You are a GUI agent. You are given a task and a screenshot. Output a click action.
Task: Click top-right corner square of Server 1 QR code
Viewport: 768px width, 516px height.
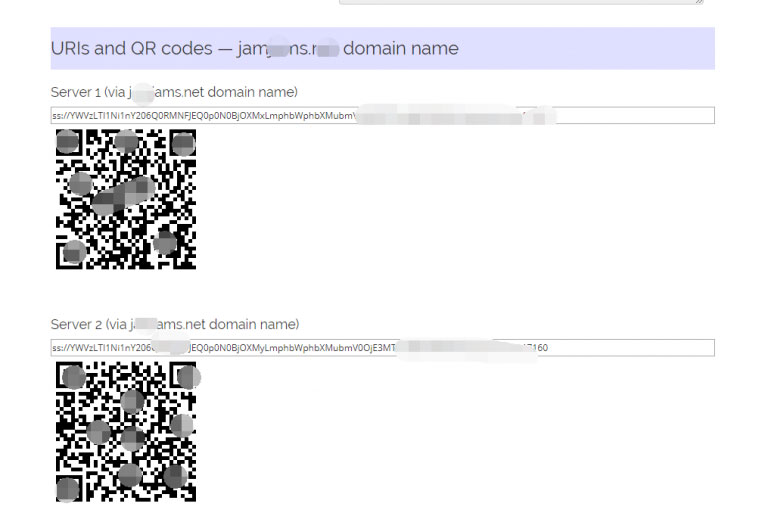click(x=183, y=143)
